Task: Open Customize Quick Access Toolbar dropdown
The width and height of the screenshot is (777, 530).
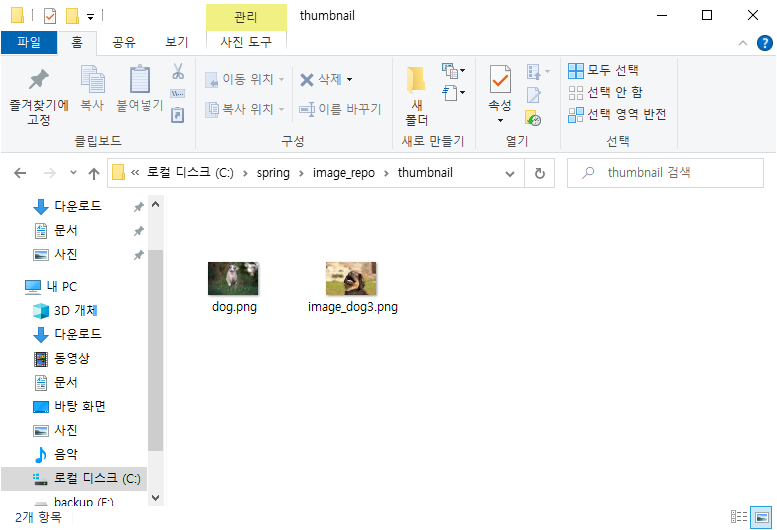Action: point(90,16)
